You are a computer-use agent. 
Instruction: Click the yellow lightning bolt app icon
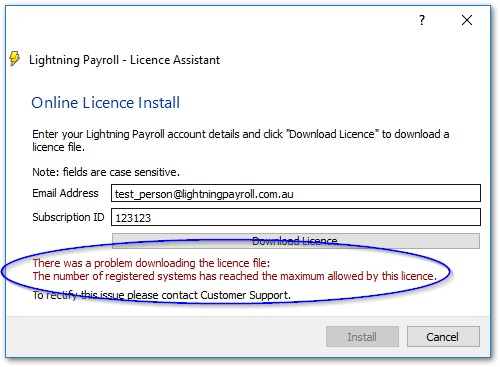[x=15, y=58]
